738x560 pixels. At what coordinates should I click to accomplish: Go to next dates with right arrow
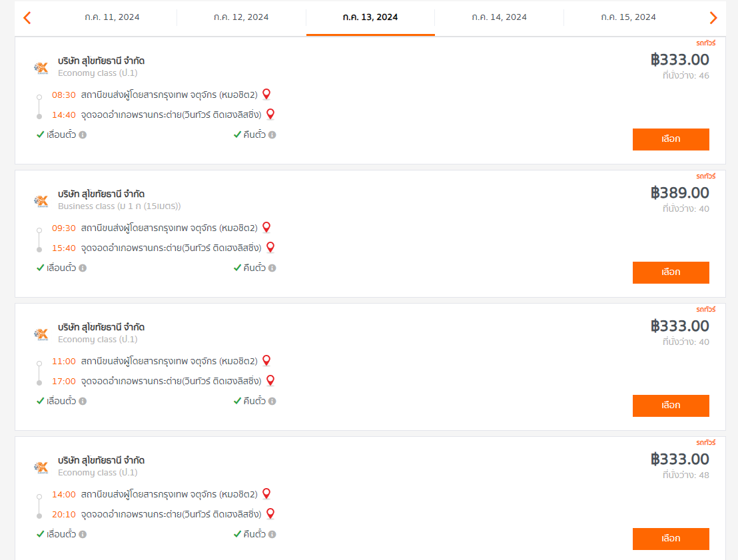[x=713, y=18]
